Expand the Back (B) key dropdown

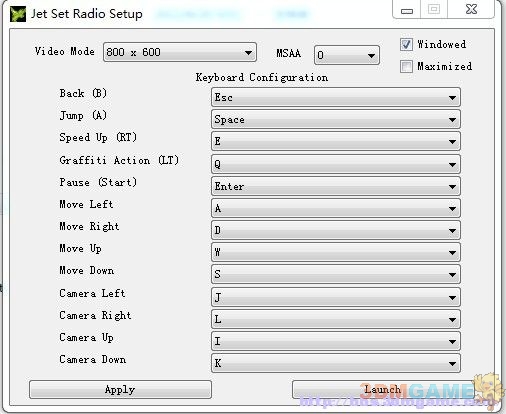[x=336, y=98]
